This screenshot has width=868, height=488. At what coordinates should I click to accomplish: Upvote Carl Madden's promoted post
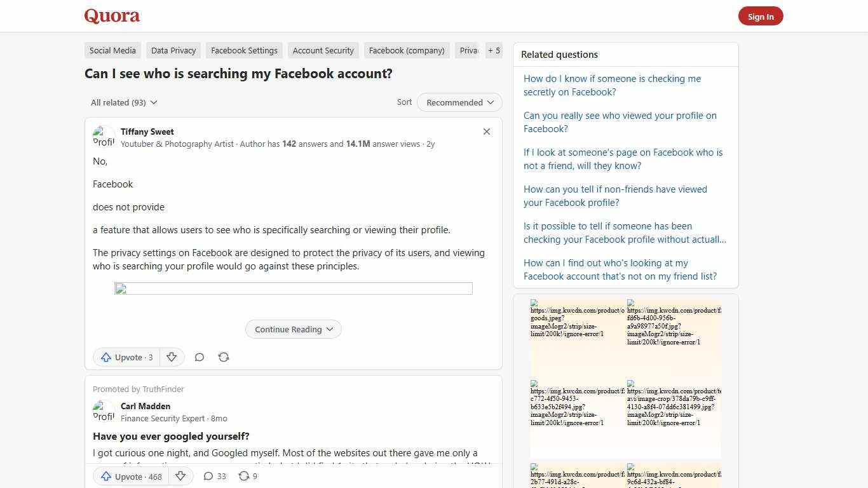(130, 476)
